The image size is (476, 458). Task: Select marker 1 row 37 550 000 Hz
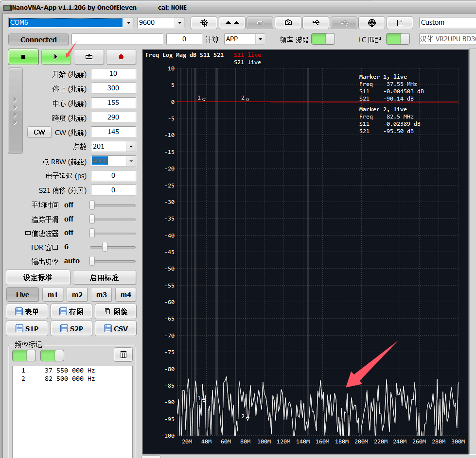pyautogui.click(x=72, y=371)
